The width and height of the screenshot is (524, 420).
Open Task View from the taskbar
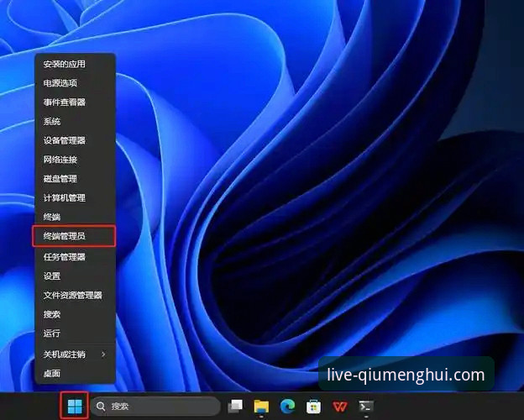pos(235,406)
